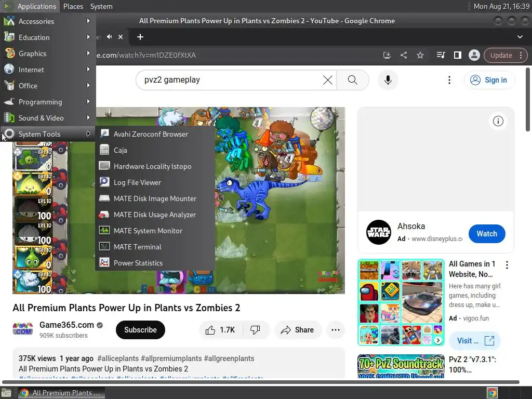Clear the YouTube search text
The height and width of the screenshot is (399, 532).
click(x=327, y=79)
